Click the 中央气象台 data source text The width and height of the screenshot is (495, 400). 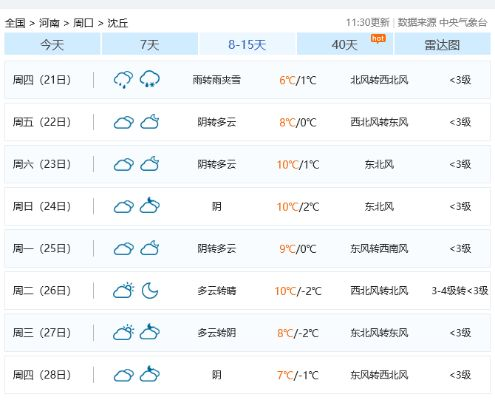tap(463, 22)
